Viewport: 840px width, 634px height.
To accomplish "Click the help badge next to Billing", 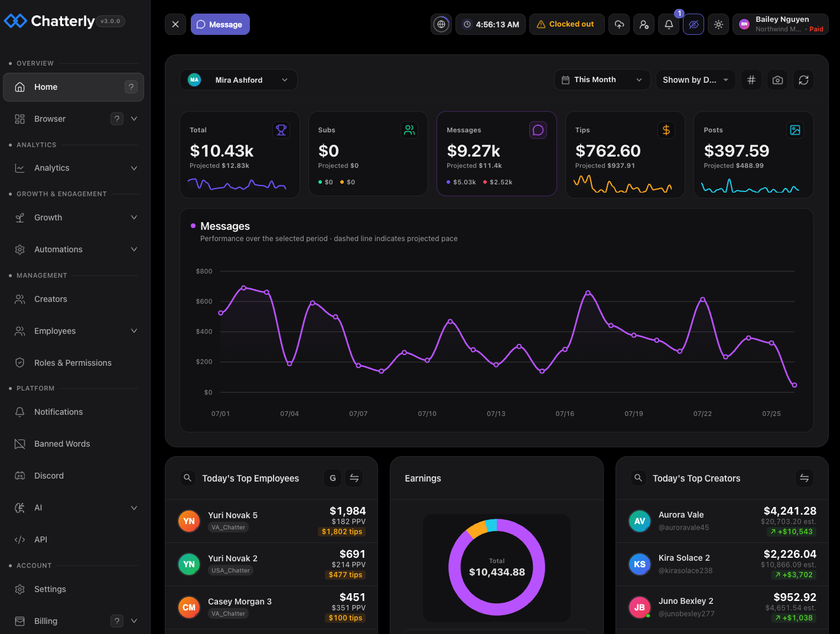I will pos(117,621).
